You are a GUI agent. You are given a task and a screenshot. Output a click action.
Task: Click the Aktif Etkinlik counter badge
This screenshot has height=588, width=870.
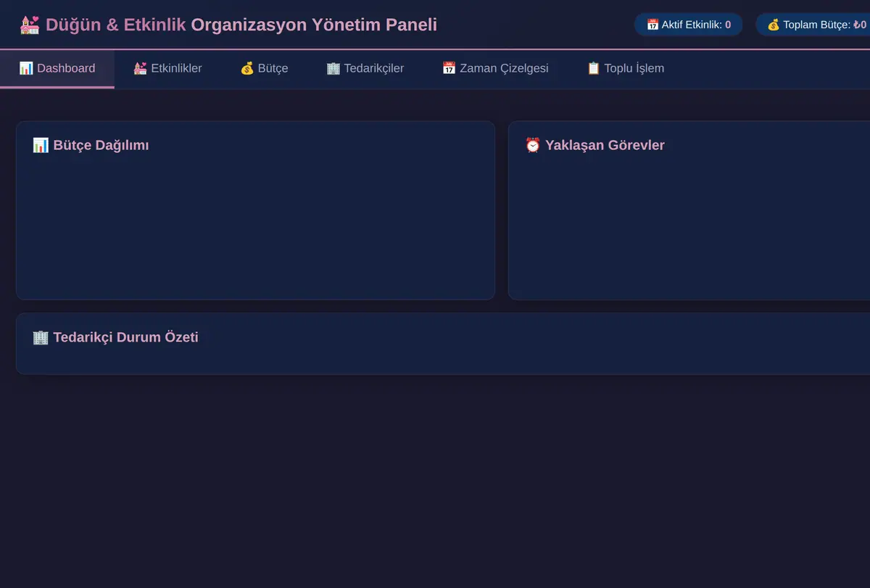tap(689, 25)
